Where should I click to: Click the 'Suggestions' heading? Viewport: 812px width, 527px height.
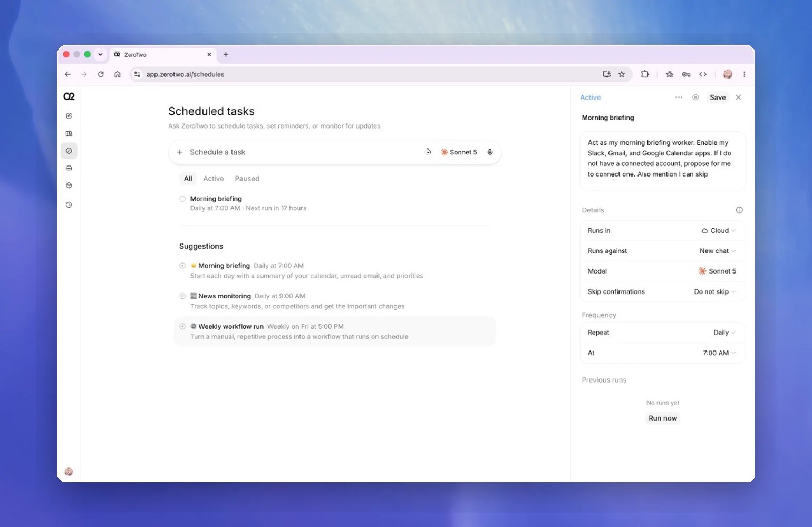click(x=201, y=246)
